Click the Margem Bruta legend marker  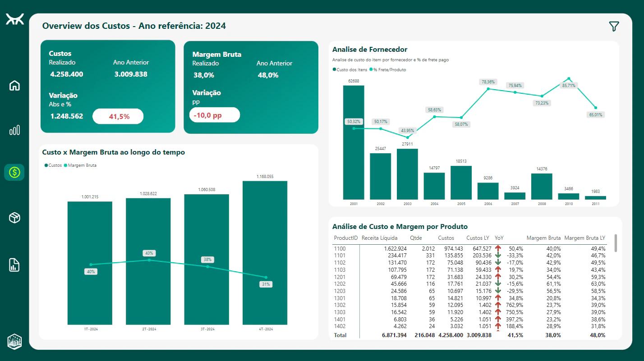65,165
